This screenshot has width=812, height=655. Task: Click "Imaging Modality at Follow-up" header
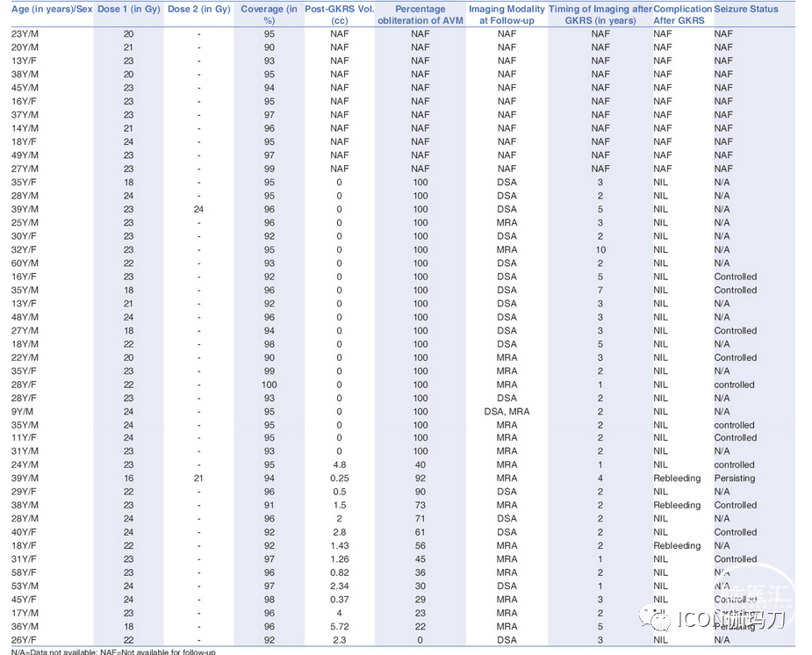pyautogui.click(x=507, y=15)
